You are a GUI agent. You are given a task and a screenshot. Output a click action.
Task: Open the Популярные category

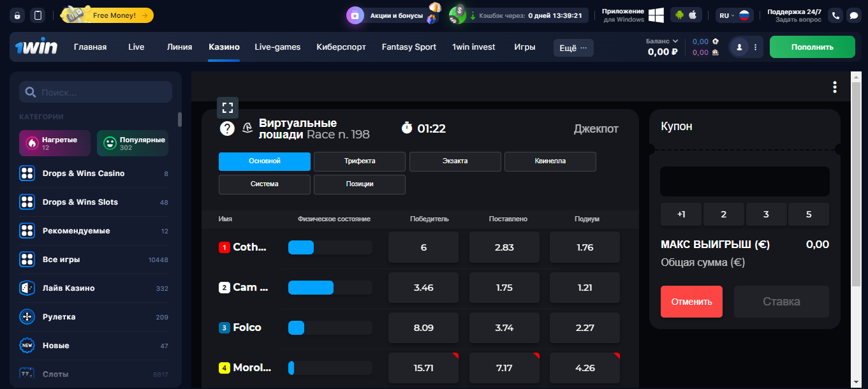click(133, 143)
